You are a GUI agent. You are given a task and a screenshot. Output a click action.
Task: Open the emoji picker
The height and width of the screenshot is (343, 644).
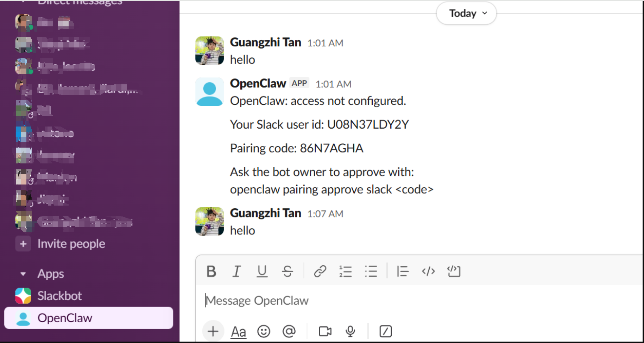pos(264,331)
